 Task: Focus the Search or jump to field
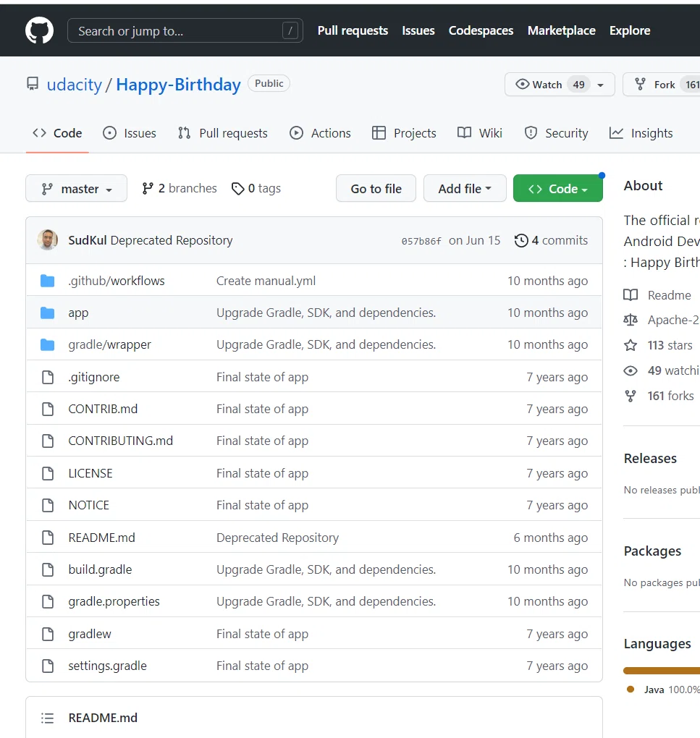[185, 30]
